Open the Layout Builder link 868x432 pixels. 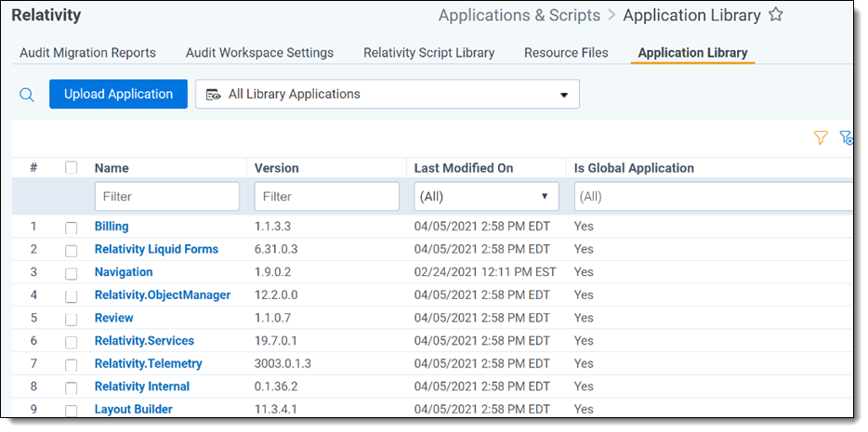[x=134, y=410]
